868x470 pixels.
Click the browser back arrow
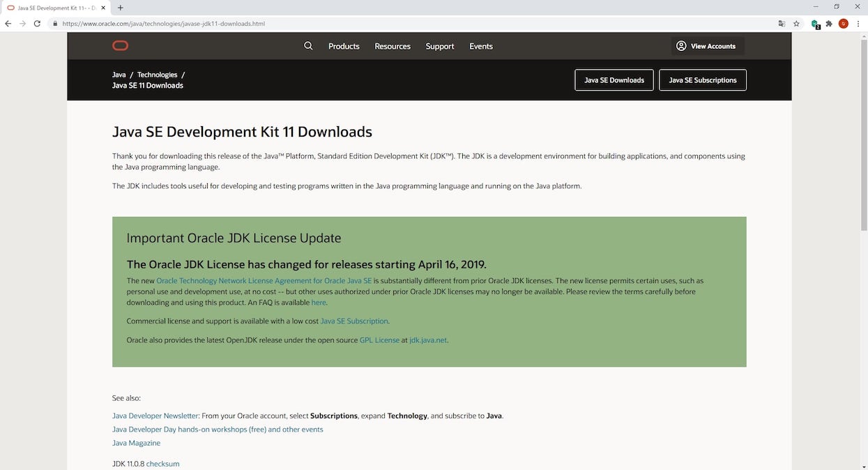tap(8, 23)
